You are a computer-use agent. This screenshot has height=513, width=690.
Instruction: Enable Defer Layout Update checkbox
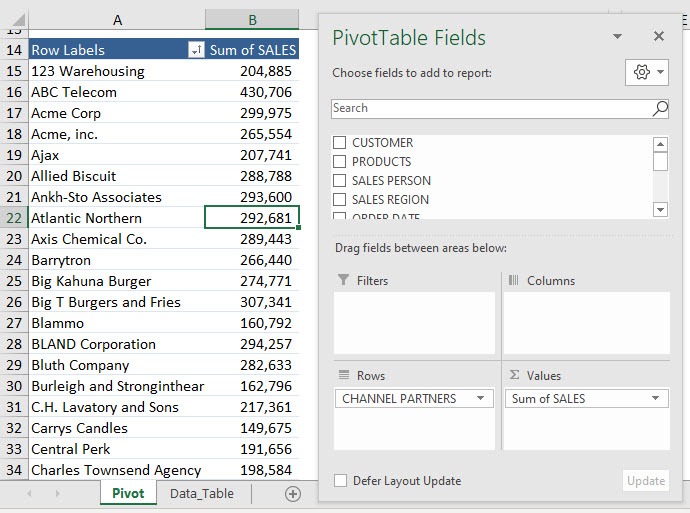pyautogui.click(x=340, y=480)
